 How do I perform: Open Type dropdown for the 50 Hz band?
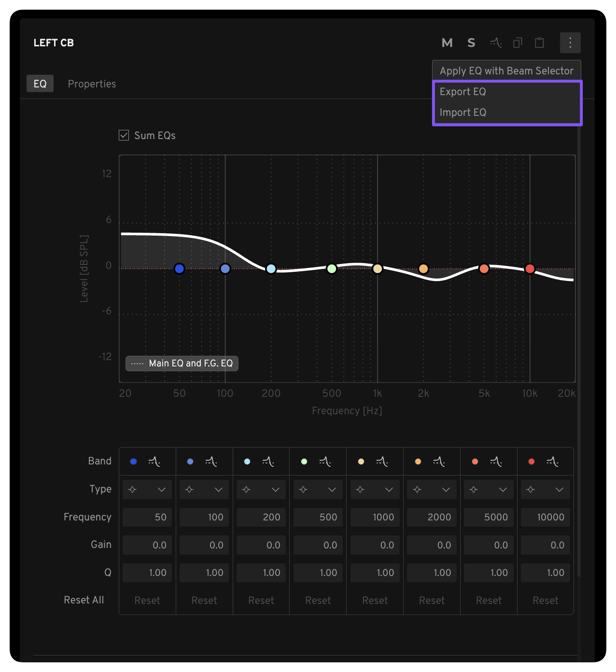tap(147, 490)
